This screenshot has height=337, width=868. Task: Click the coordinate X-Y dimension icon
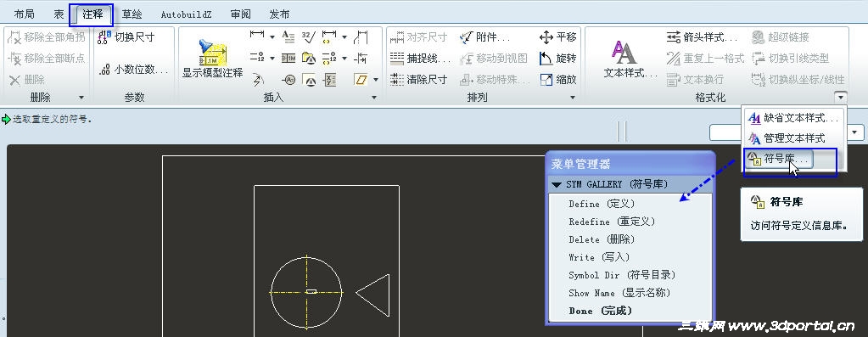(x=329, y=80)
